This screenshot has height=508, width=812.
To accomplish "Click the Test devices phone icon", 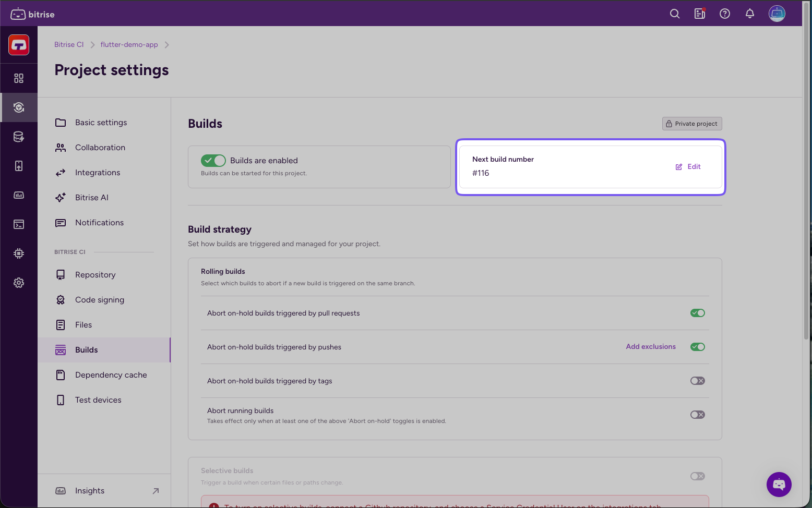I will (x=61, y=400).
